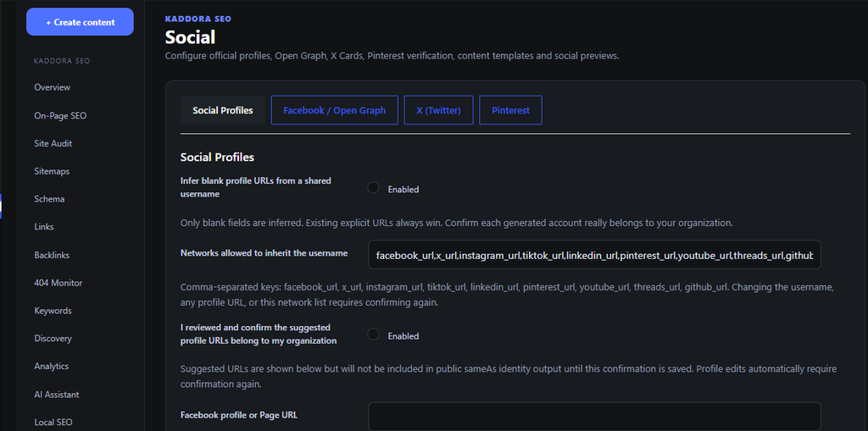The height and width of the screenshot is (431, 868).
Task: Enable confirmation that suggested URLs belong to organization
Action: pyautogui.click(x=374, y=334)
